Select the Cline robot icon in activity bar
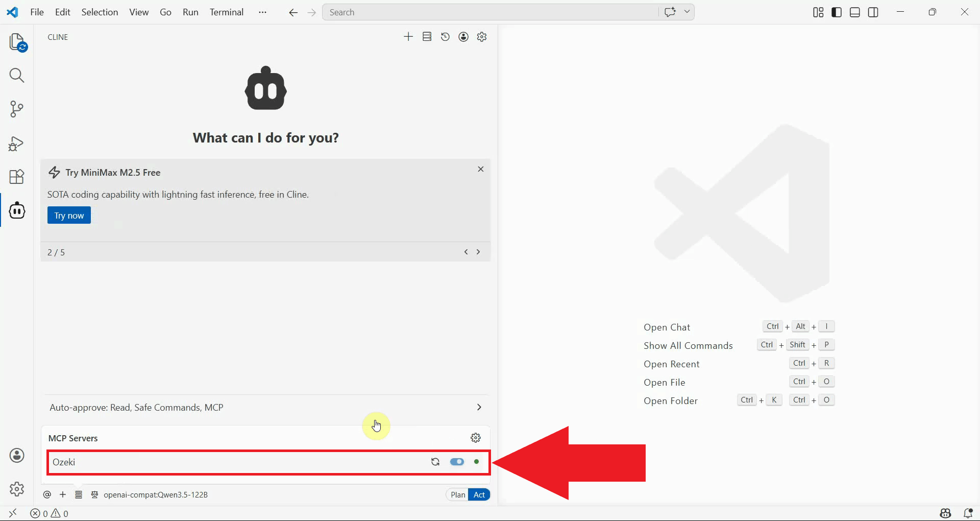Viewport: 980px width, 521px height. click(x=17, y=210)
